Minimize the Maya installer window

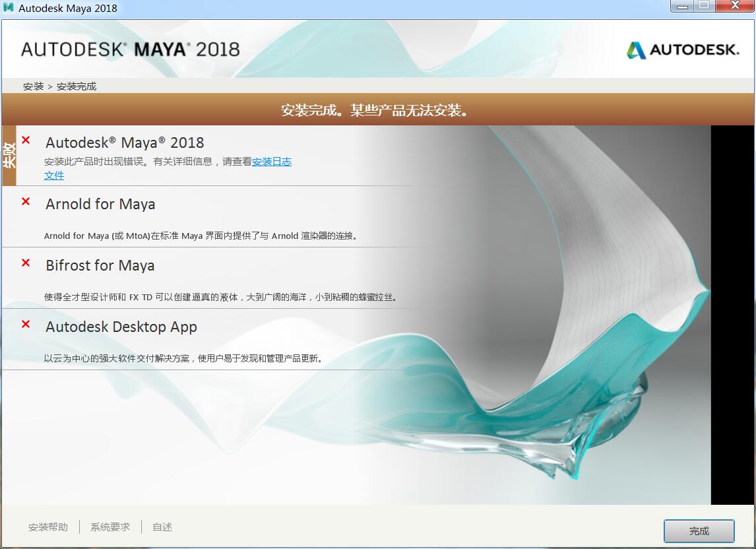point(682,7)
